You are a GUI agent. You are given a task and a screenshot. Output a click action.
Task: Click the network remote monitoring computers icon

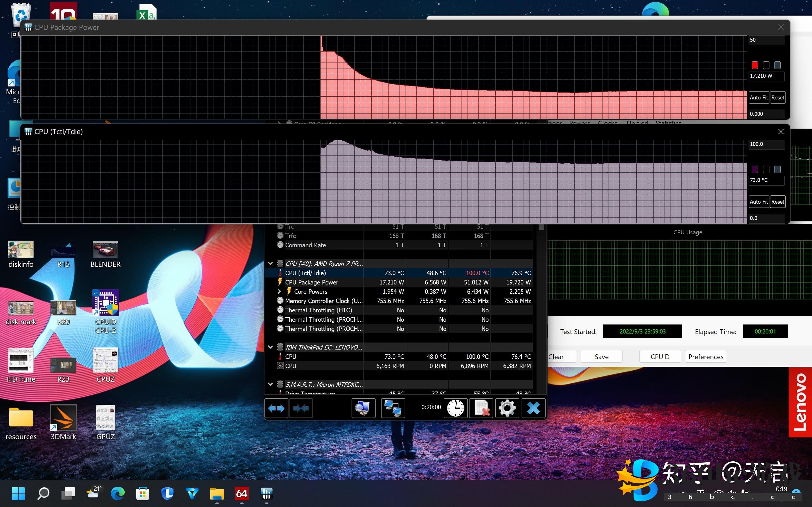(392, 408)
